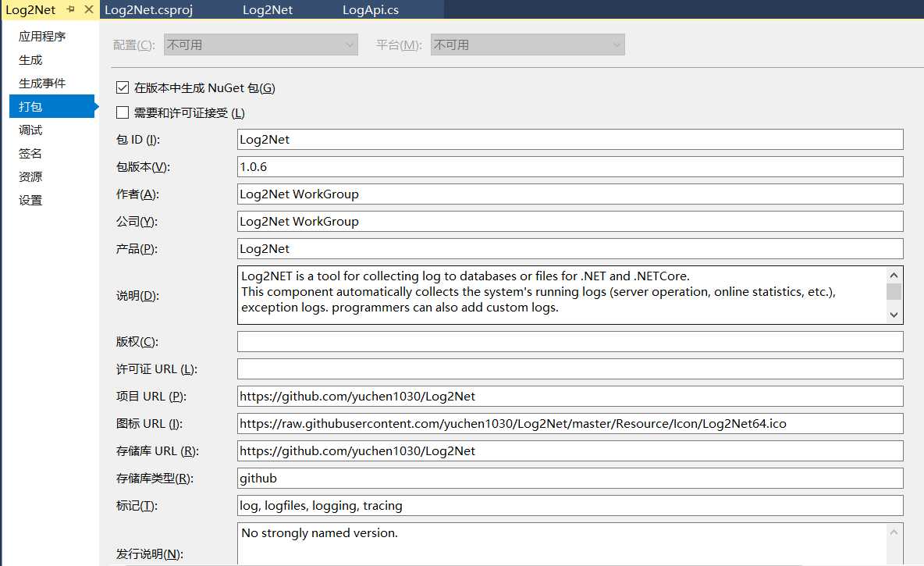
Task: Open the second Log2Net document tab
Action: tap(268, 10)
